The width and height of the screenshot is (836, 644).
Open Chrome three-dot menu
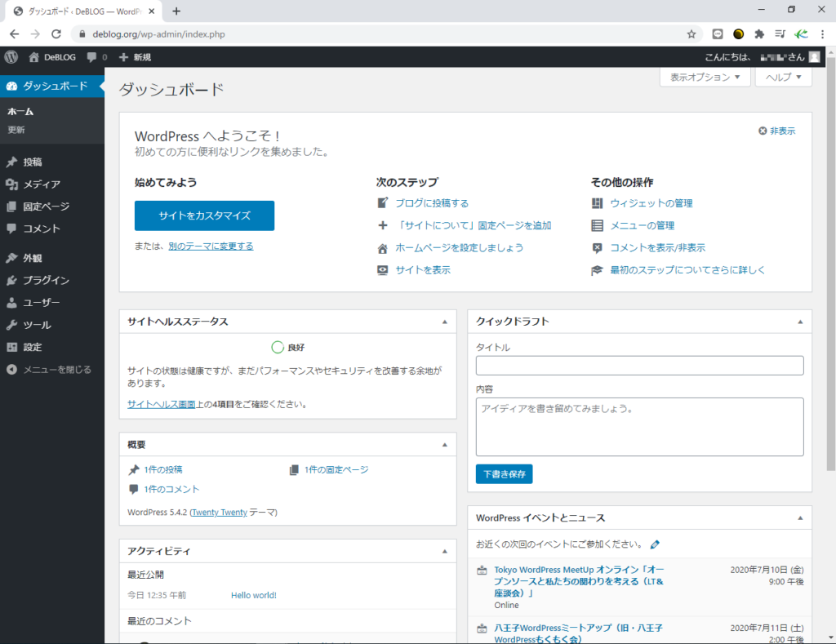coord(823,34)
